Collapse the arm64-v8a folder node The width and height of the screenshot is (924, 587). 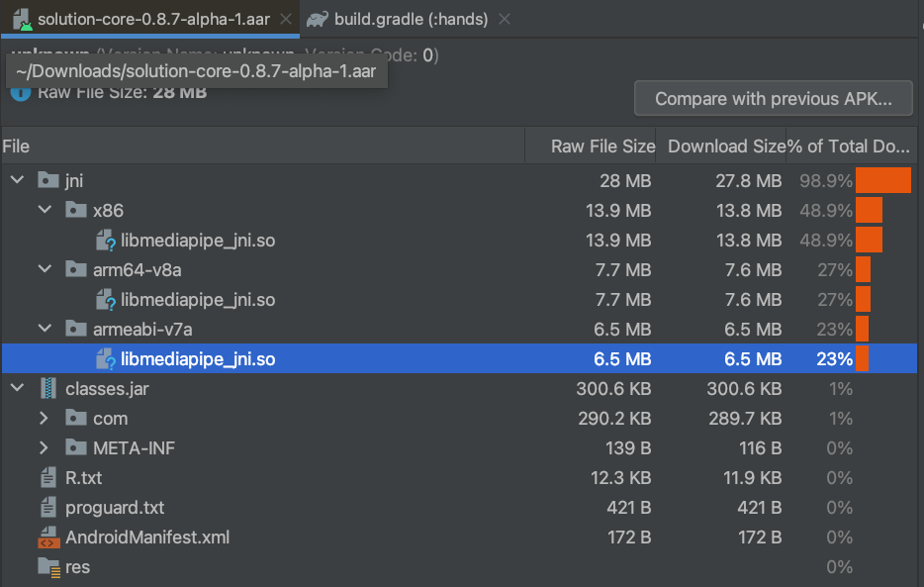(x=43, y=269)
